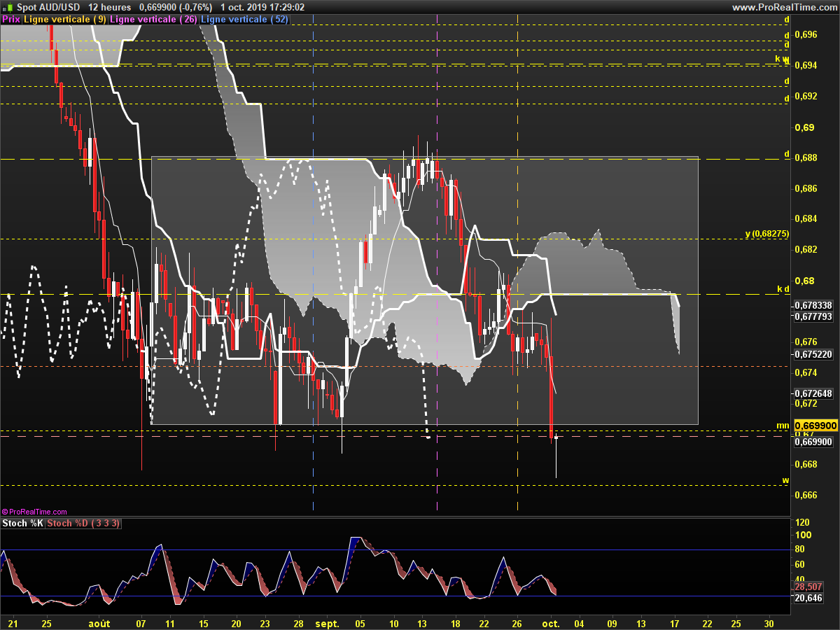Click the 0,696 price axis label
The height and width of the screenshot is (630, 840).
click(x=806, y=34)
